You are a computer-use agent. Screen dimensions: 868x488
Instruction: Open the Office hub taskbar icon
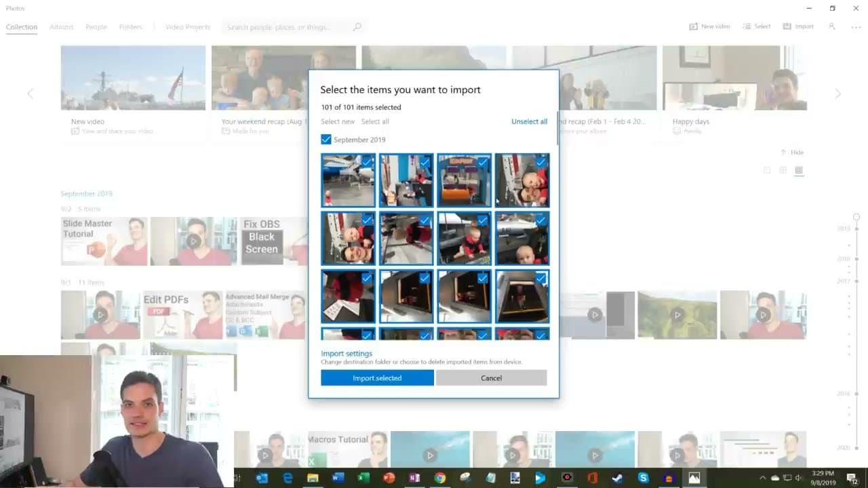(x=592, y=478)
